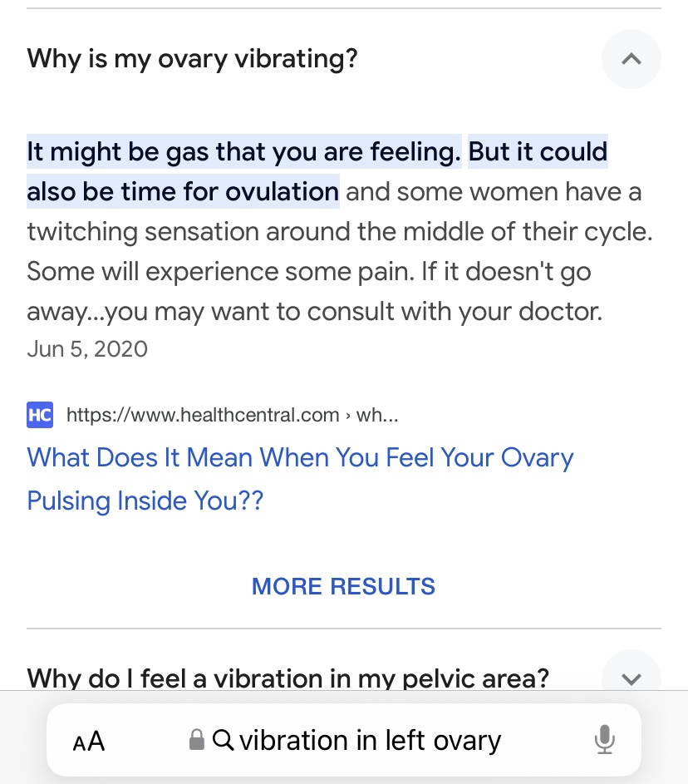
Task: Tap the magnifying glass search icon
Action: (x=223, y=739)
